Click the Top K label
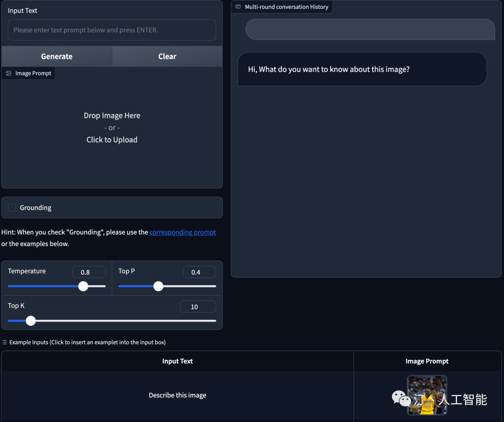504x422 pixels. point(16,306)
